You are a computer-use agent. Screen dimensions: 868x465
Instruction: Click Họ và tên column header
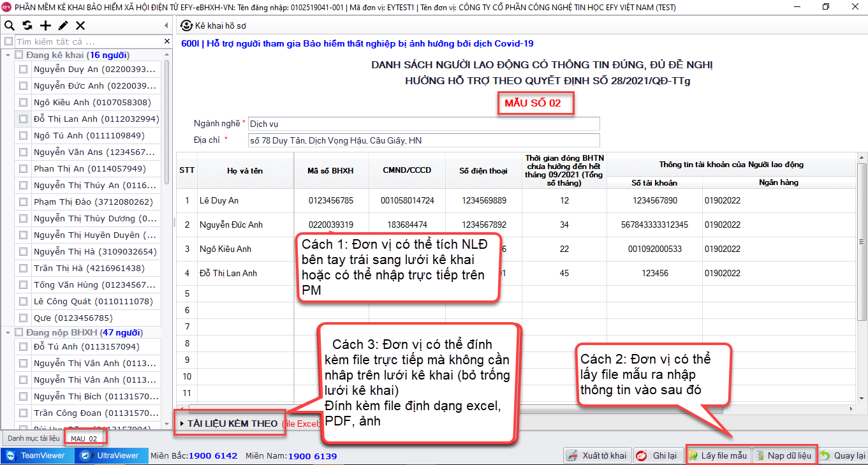(245, 171)
